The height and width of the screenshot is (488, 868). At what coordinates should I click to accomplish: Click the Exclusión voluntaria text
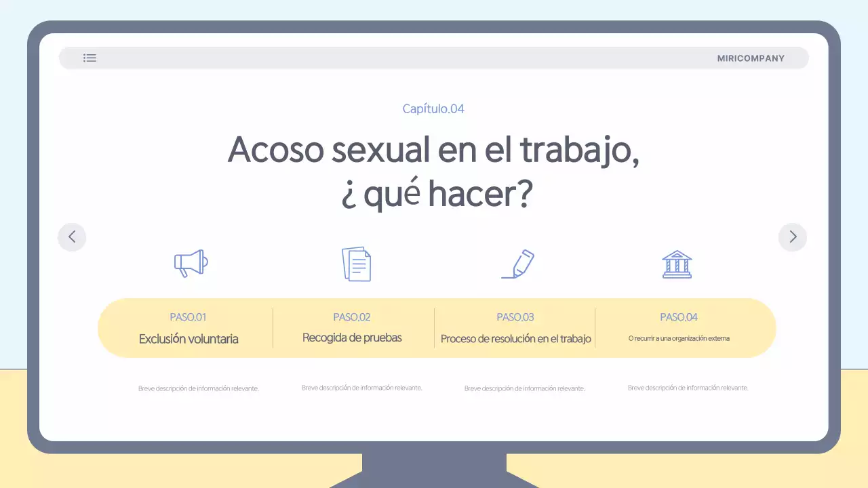(189, 339)
